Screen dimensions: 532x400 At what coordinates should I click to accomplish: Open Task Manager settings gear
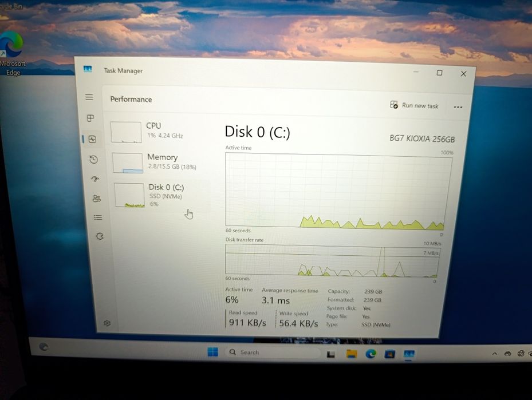[x=107, y=323]
